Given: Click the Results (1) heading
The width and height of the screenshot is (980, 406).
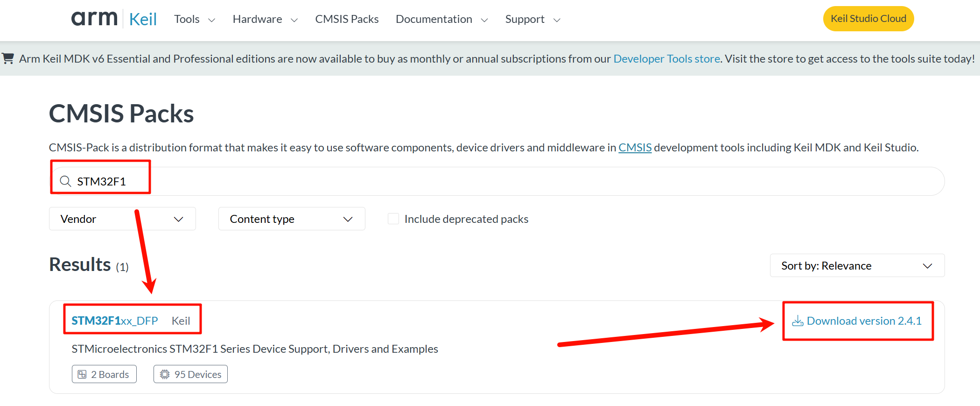Looking at the screenshot, I should [89, 264].
